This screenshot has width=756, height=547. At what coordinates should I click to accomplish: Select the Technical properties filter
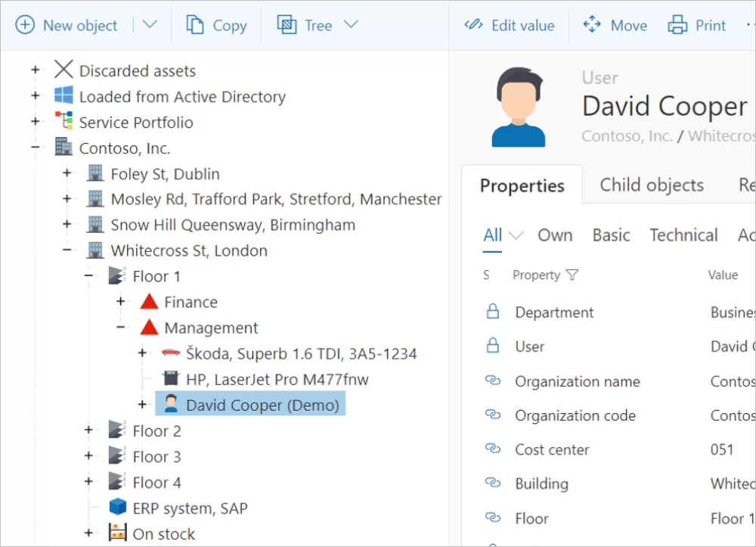683,235
